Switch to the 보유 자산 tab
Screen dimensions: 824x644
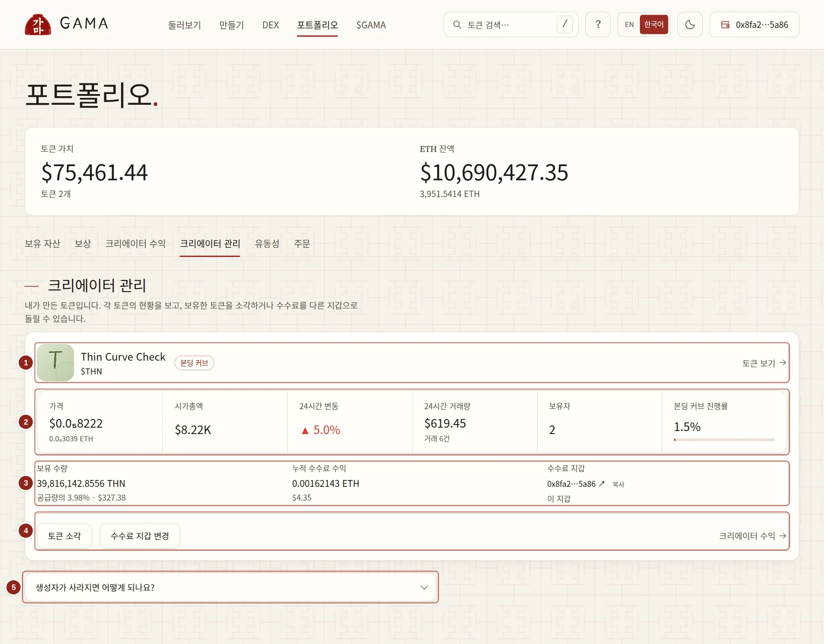(42, 244)
